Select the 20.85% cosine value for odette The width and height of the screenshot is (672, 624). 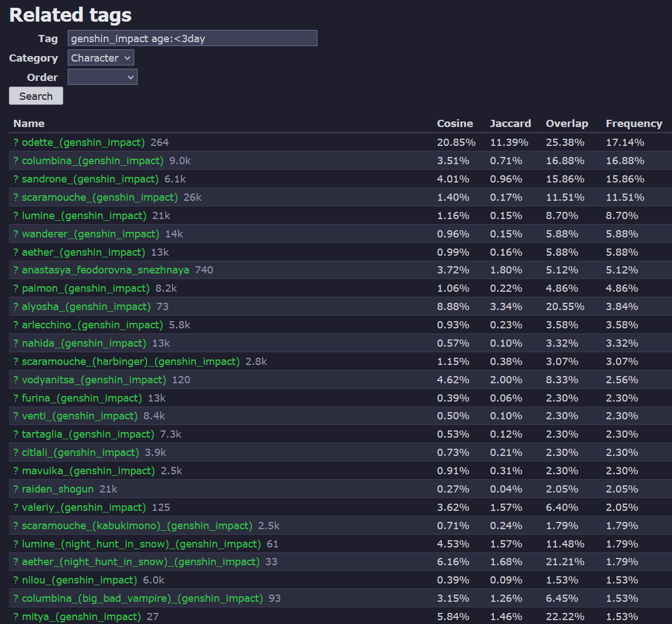pos(456,143)
